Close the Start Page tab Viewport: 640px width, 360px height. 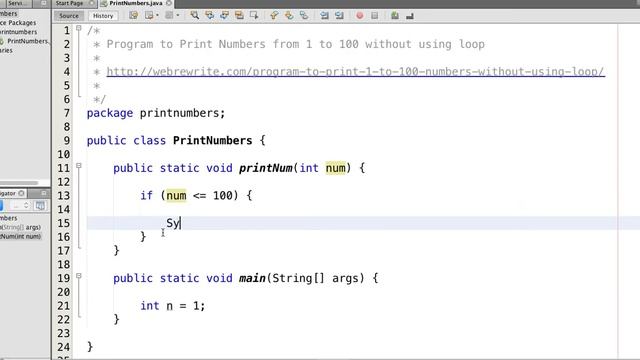[x=92, y=3]
